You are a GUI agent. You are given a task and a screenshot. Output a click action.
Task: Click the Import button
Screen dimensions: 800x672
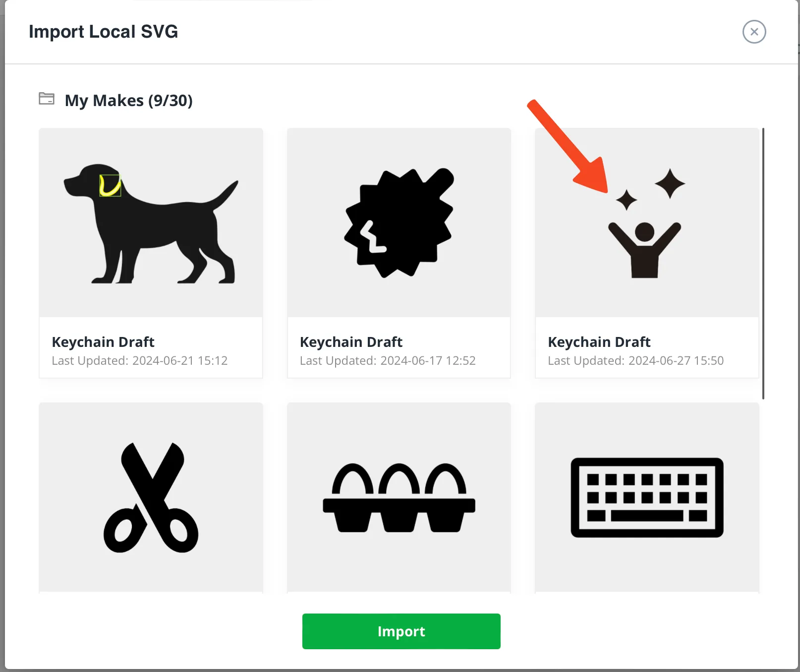pos(401,631)
